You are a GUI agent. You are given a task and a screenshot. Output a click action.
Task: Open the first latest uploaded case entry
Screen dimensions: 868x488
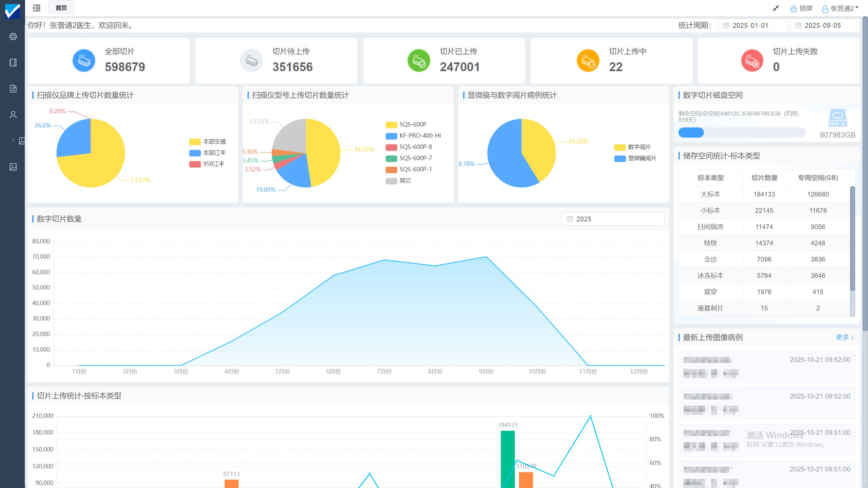767,367
